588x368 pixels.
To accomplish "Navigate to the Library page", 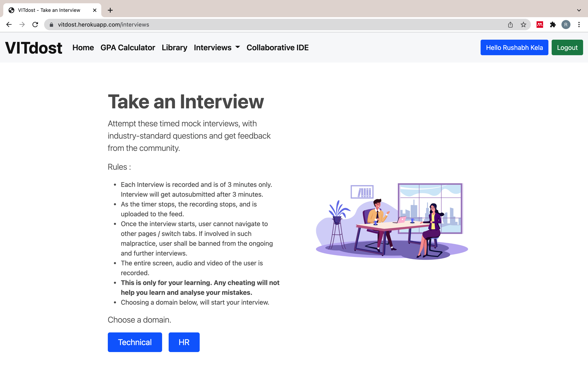I will pos(174,48).
